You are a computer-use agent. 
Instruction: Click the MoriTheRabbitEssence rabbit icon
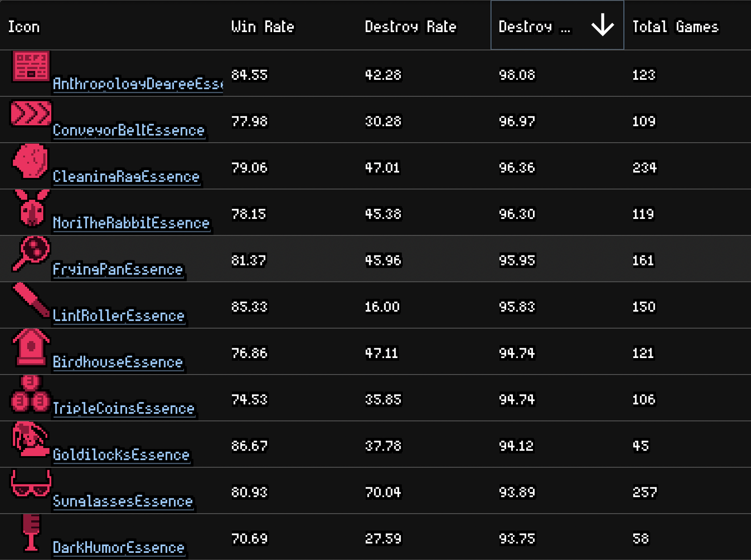point(32,208)
